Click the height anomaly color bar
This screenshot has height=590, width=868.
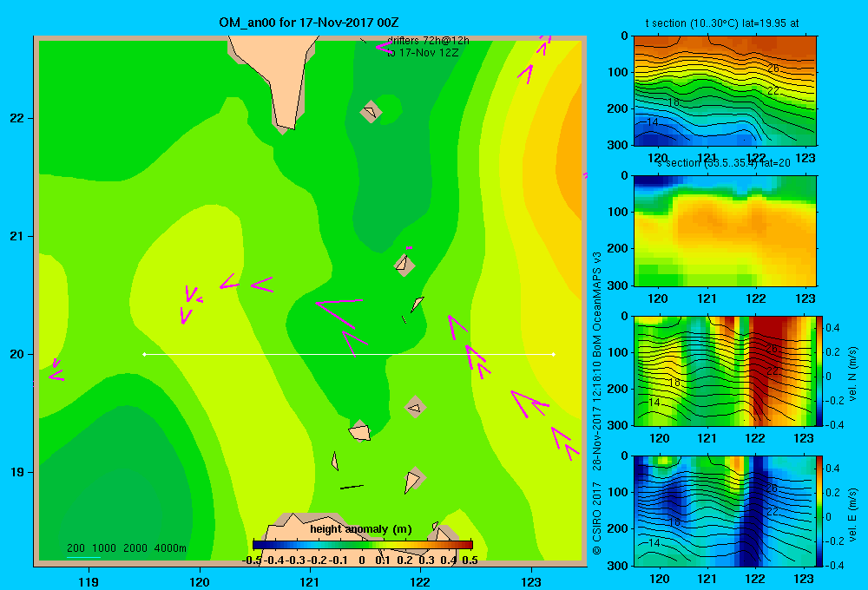363,545
